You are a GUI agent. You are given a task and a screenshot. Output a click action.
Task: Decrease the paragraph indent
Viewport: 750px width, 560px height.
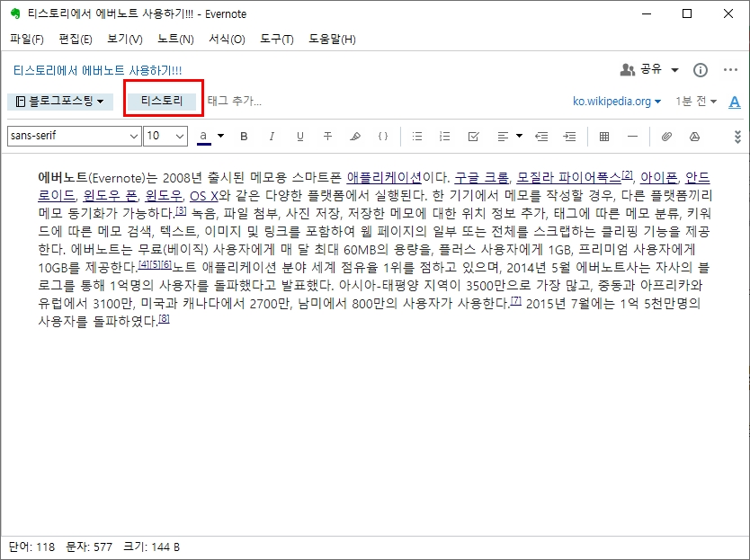click(x=541, y=137)
